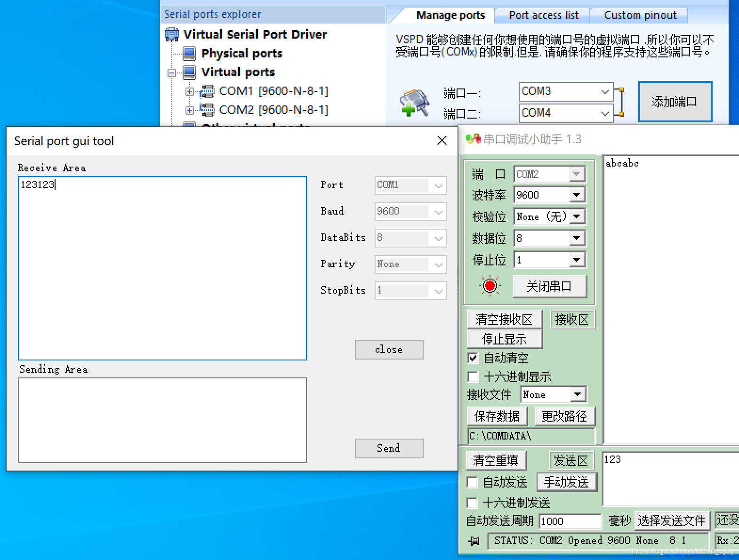This screenshot has width=739, height=560.
Task: Click the 停止显示 button
Action: coord(504,339)
